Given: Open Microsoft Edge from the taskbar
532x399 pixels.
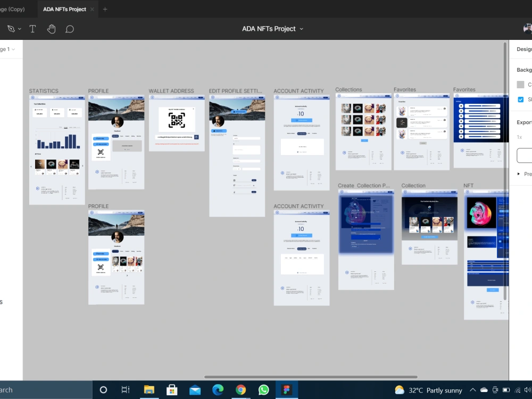Looking at the screenshot, I should (x=218, y=390).
